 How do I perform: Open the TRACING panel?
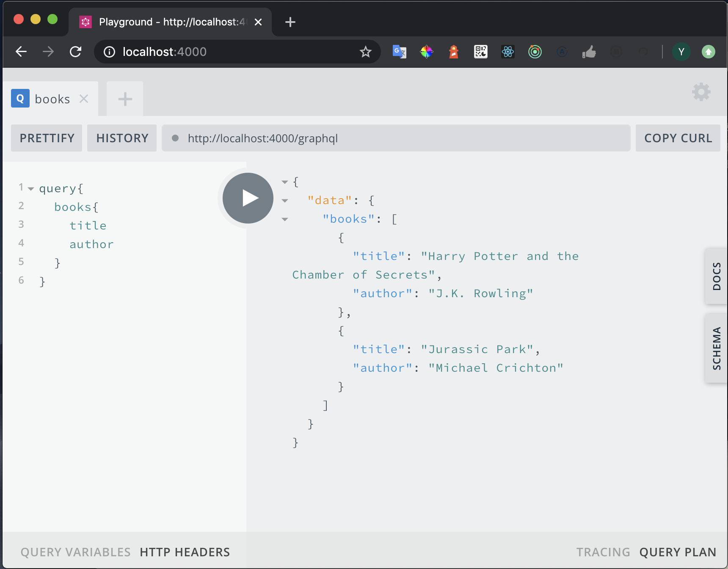[603, 552]
